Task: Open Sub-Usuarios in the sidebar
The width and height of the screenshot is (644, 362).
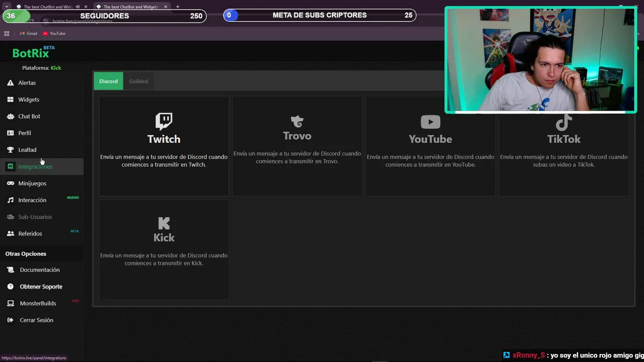Action: coord(42,217)
